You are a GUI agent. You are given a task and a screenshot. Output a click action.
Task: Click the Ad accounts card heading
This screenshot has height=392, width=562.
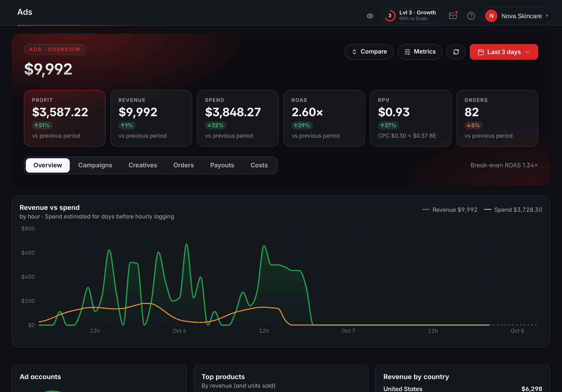[40, 377]
